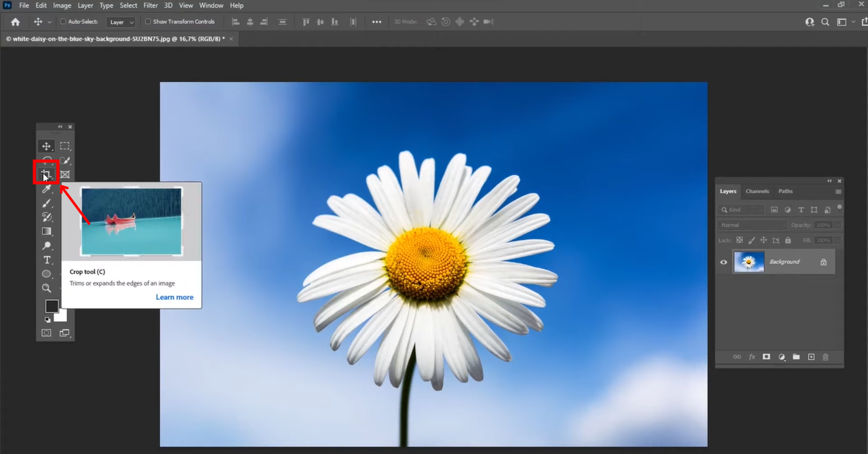This screenshot has width=868, height=454.
Task: Select the Move tool in the toolbar
Action: 47,146
